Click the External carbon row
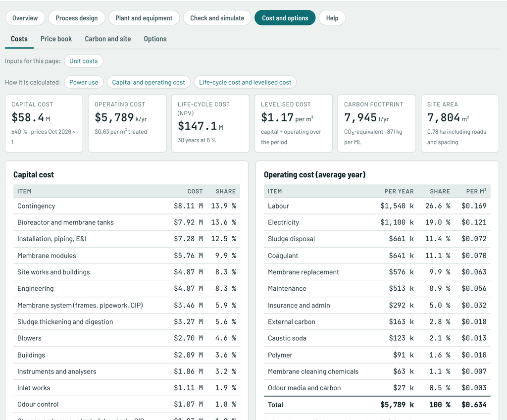Viewport: 507px width, 420px height. 377,321
